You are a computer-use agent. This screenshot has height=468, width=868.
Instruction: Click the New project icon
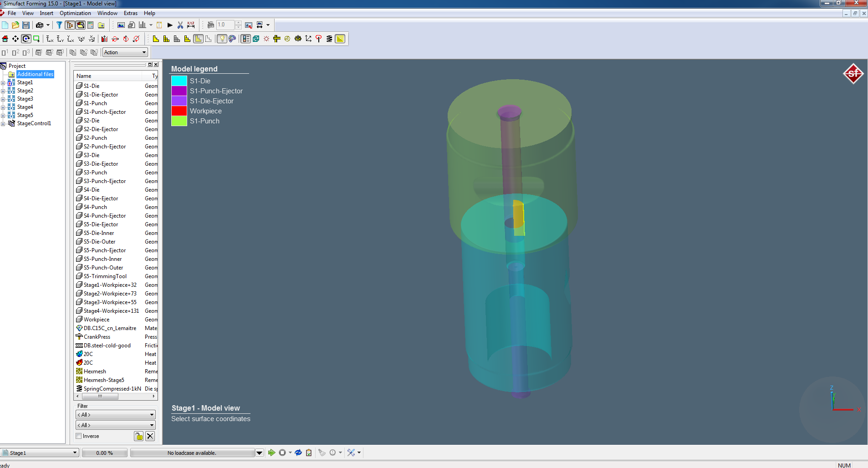5,25
